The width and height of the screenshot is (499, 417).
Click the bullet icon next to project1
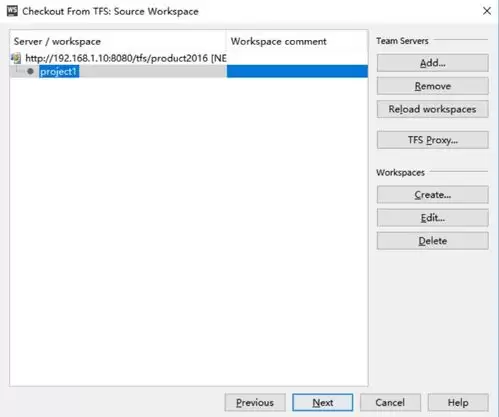[x=30, y=71]
